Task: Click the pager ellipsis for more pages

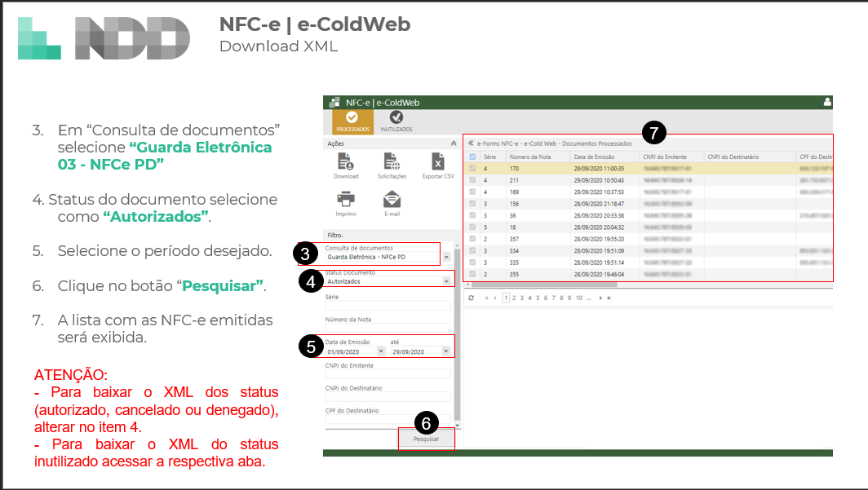Action: point(589,298)
